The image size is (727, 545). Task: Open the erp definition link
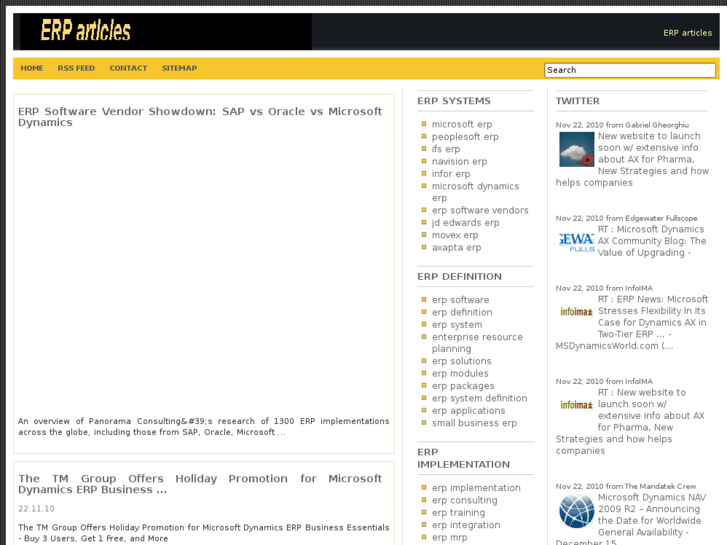(462, 312)
